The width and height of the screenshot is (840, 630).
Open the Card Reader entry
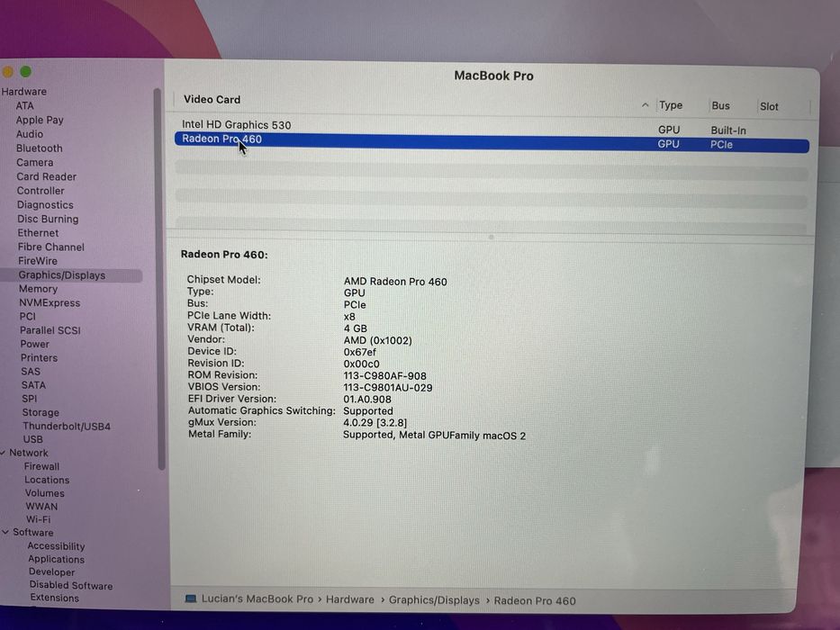click(x=47, y=176)
